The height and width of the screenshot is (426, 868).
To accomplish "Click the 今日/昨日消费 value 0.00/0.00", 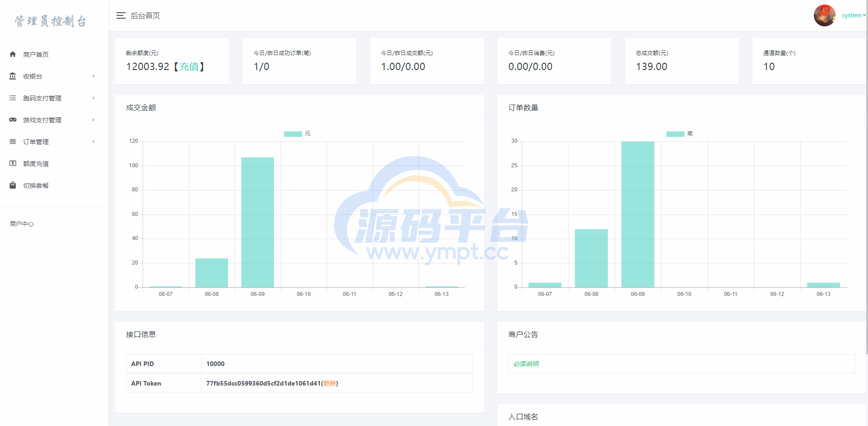I will click(x=530, y=67).
